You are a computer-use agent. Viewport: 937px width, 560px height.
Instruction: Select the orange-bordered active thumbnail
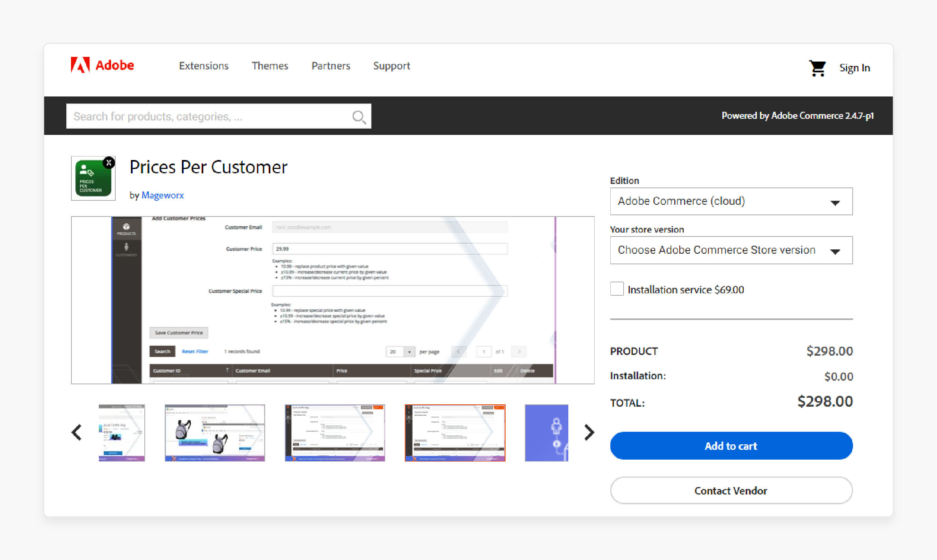455,433
